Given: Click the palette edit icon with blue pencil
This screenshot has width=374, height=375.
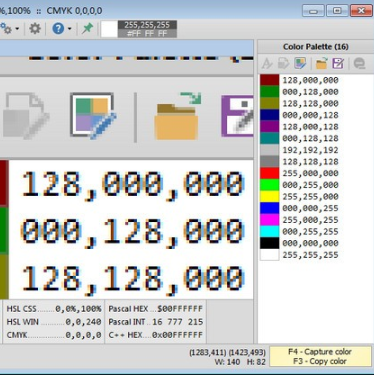Looking at the screenshot, I should (300, 63).
